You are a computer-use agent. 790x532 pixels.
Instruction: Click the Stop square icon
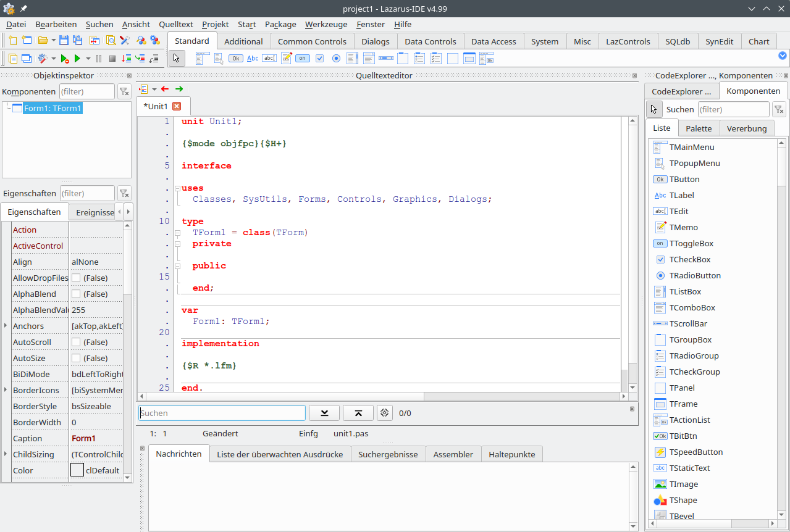point(112,59)
